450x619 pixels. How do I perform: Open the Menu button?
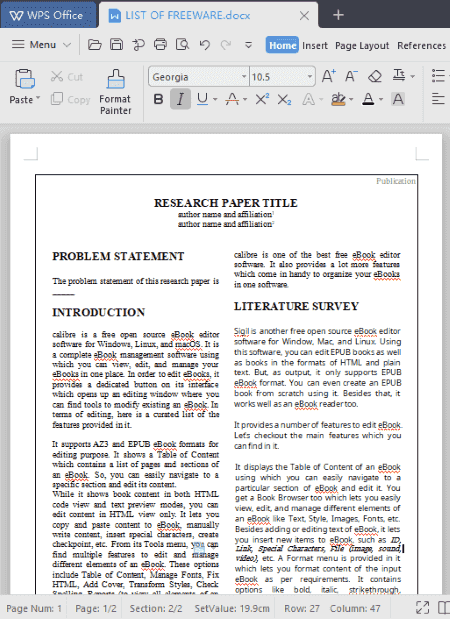tap(41, 45)
